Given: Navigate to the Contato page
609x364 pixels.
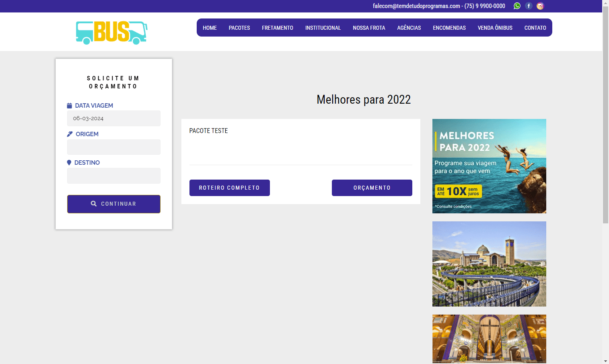Looking at the screenshot, I should click(535, 28).
